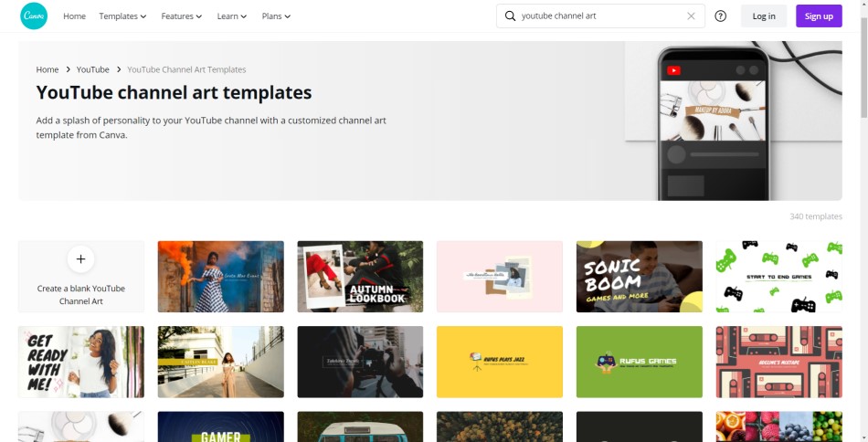Open the Caitlin Blake walkway template
868x442 pixels.
coord(221,362)
